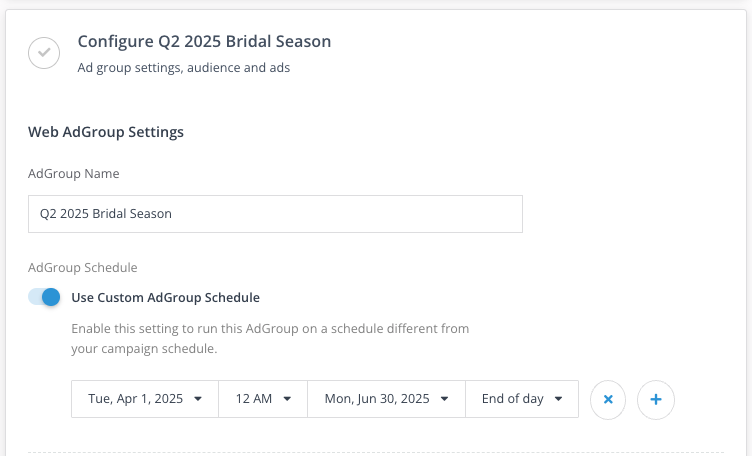This screenshot has width=752, height=456.
Task: Click the caret arrow beside 12 AM
Action: point(287,399)
